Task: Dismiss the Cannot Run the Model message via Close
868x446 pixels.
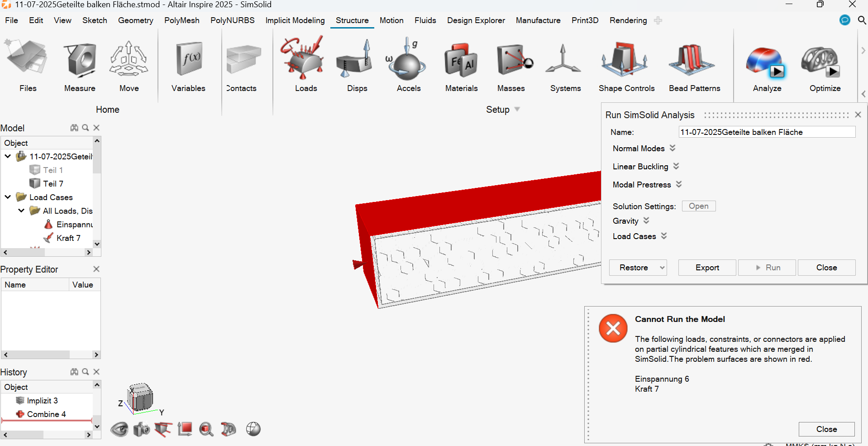Action: (x=827, y=429)
